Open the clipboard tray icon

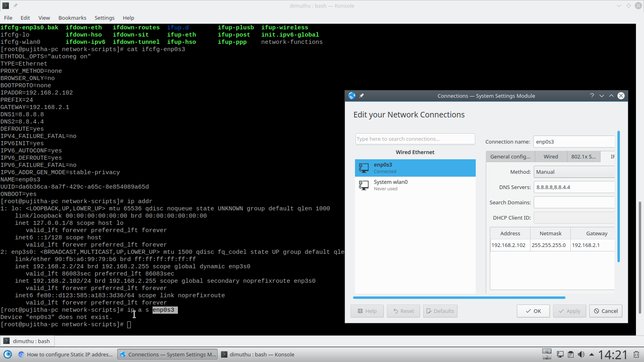coord(570,354)
